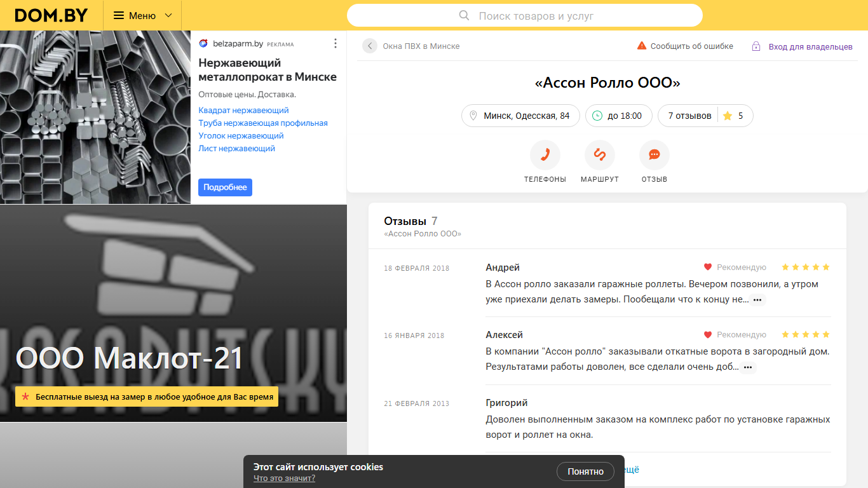Viewport: 868px width, 488px height.
Task: Open Труба нержавеющая профильная link
Action: click(263, 123)
